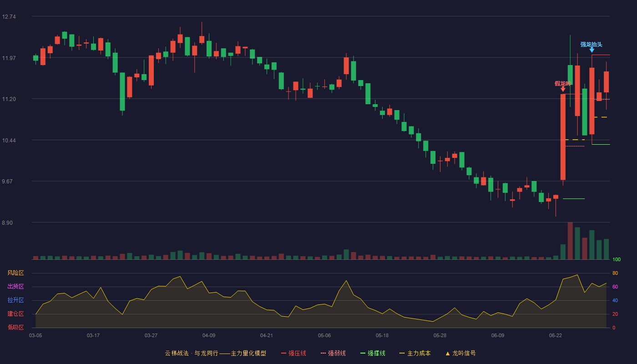This screenshot has height=364, width=637.
Task: Click the 05-28 date axis label
Action: click(440, 335)
